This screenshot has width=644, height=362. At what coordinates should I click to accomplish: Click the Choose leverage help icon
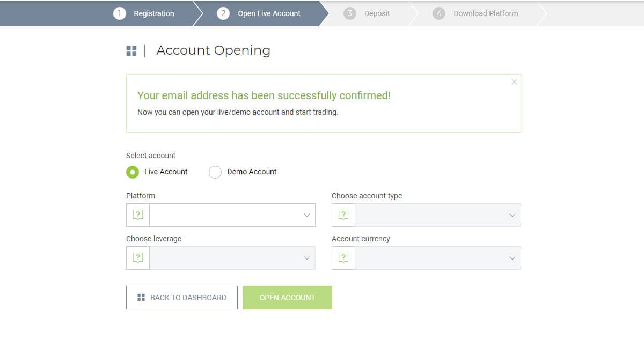tap(138, 258)
